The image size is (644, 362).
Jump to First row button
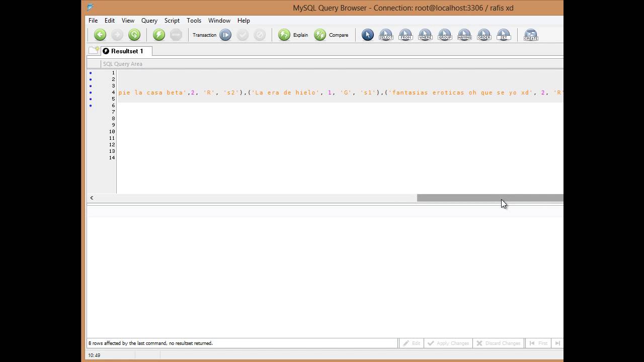(538, 343)
